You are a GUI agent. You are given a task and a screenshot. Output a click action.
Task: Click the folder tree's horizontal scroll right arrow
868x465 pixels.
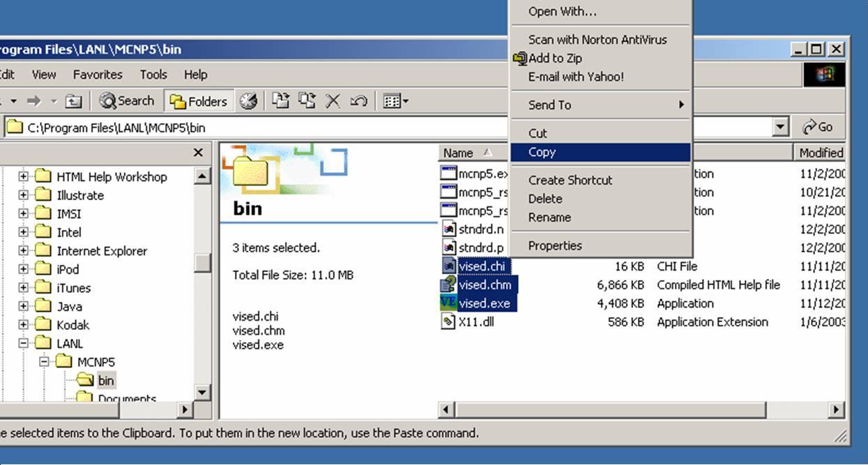[185, 410]
